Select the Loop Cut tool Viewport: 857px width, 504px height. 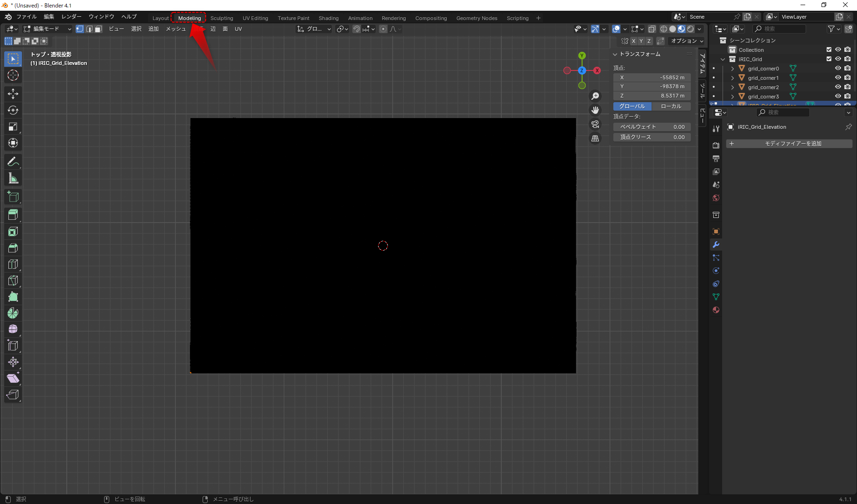(x=13, y=264)
